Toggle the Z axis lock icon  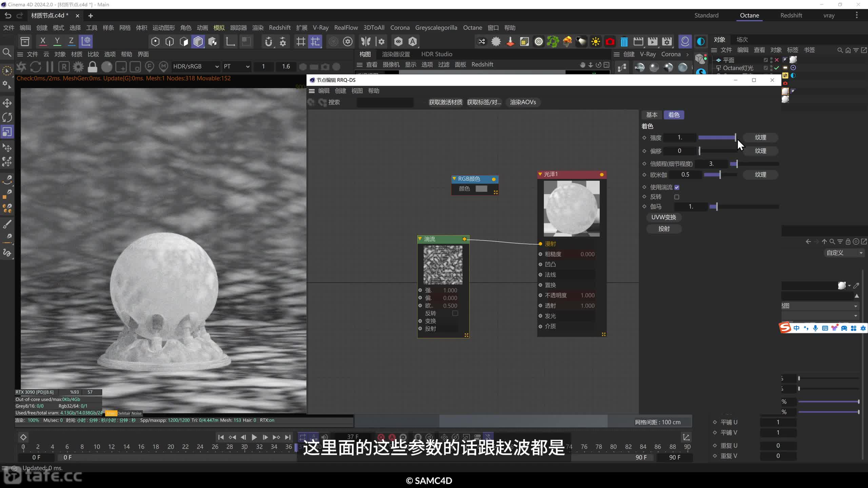[x=71, y=41]
